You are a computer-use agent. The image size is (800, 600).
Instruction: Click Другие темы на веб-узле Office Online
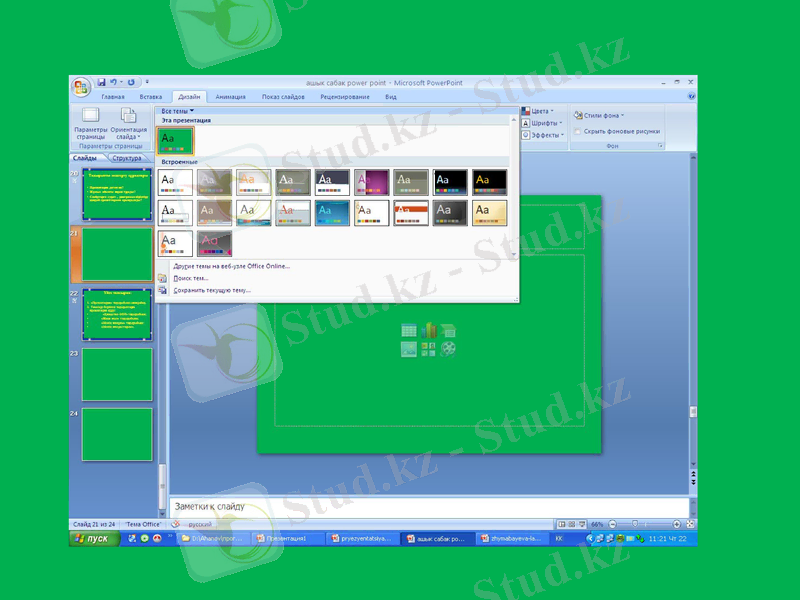tap(231, 267)
